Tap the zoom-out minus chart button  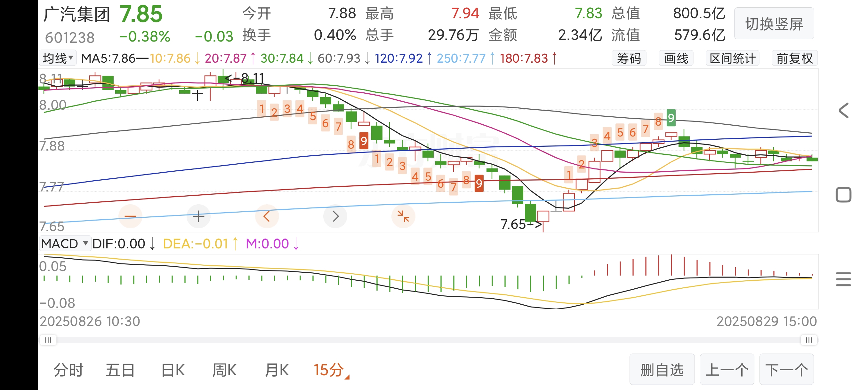point(130,216)
